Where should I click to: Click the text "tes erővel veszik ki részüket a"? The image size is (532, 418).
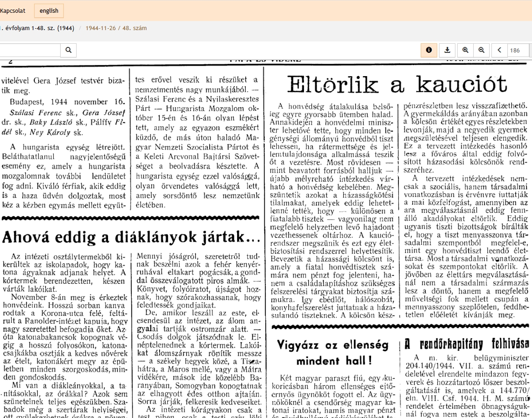coord(196,80)
